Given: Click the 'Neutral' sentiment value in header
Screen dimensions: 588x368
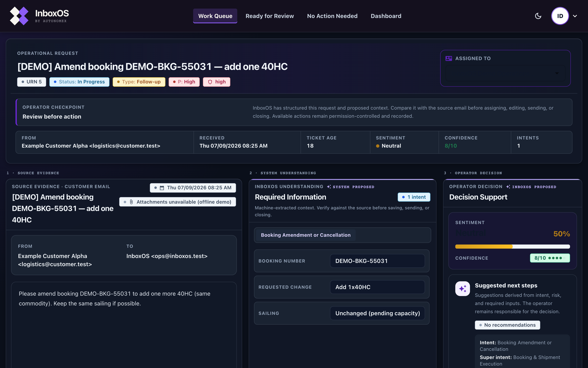Looking at the screenshot, I should [x=391, y=146].
